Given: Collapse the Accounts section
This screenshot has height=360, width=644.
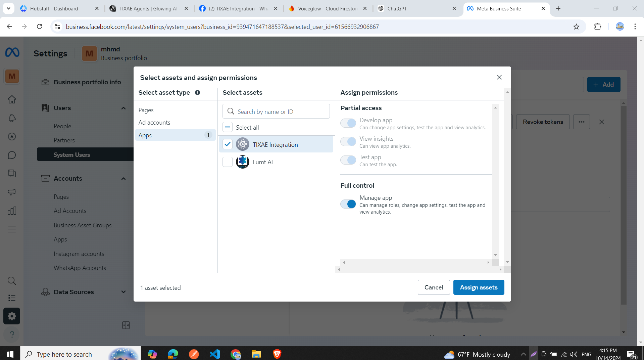Looking at the screenshot, I should click(123, 178).
